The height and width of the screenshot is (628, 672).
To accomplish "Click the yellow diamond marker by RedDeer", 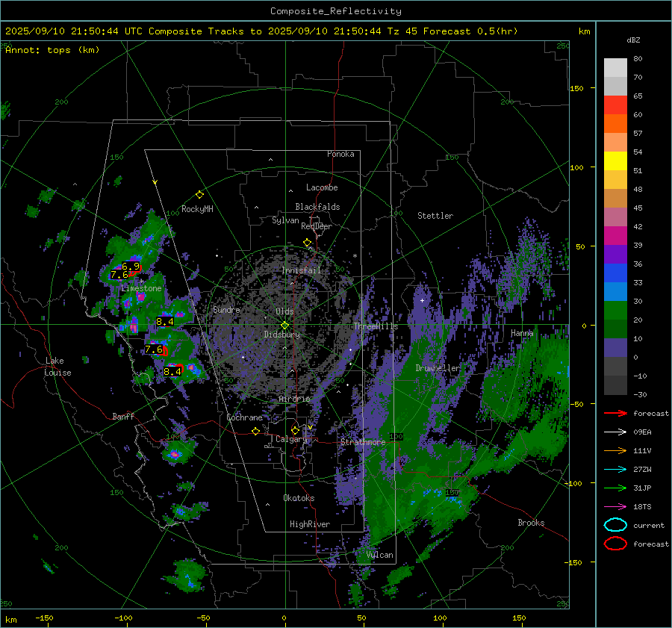I will tap(308, 243).
